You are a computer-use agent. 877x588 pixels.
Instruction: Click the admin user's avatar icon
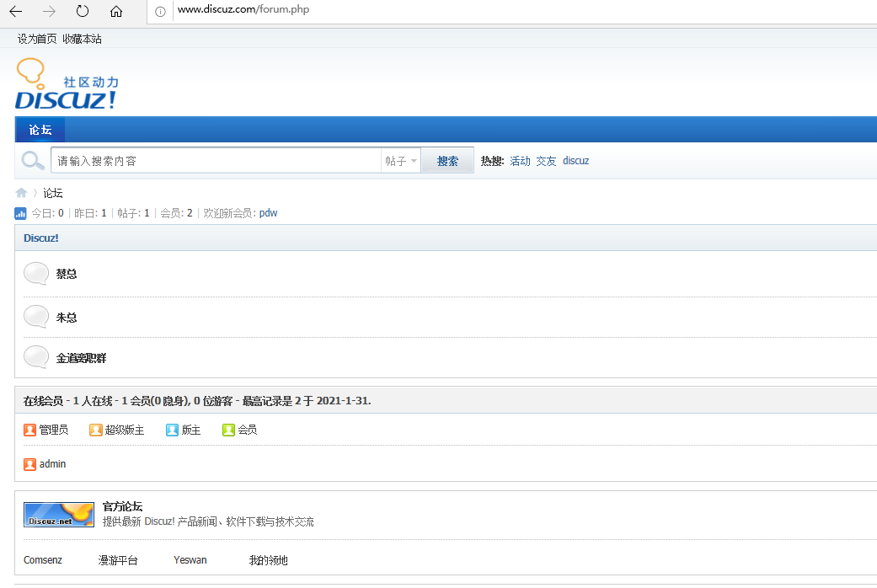[29, 464]
